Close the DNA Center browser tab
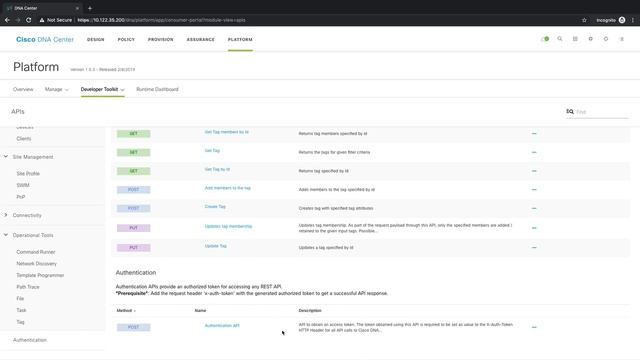This screenshot has width=640, height=360. tap(78, 8)
